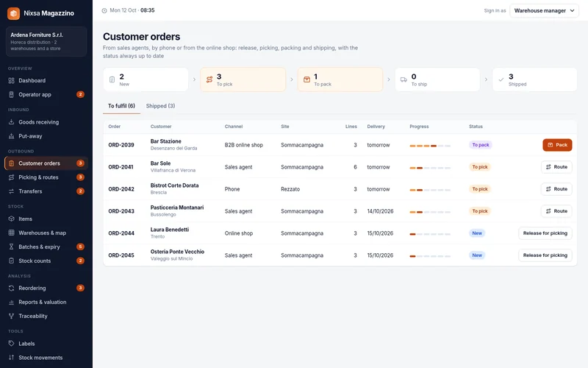The width and height of the screenshot is (588, 368).
Task: Click the Nixsa Magazzino logo icon
Action: [x=13, y=13]
